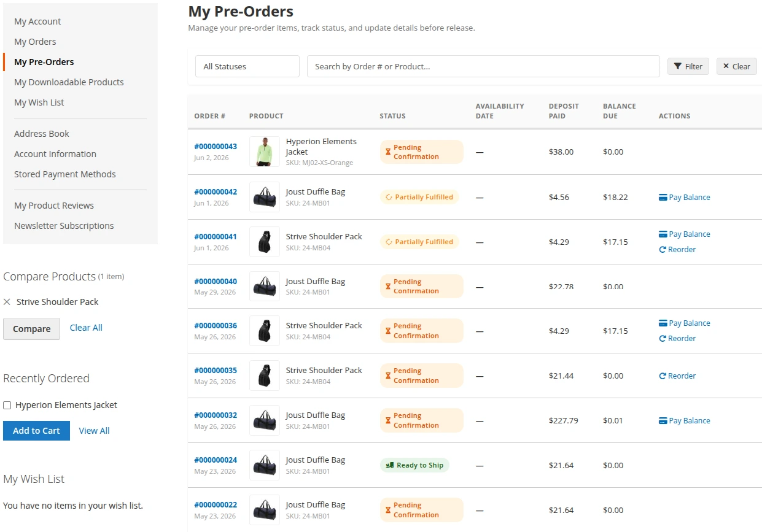
Task: Click spinner icon in order #000000042 status
Action: (389, 198)
